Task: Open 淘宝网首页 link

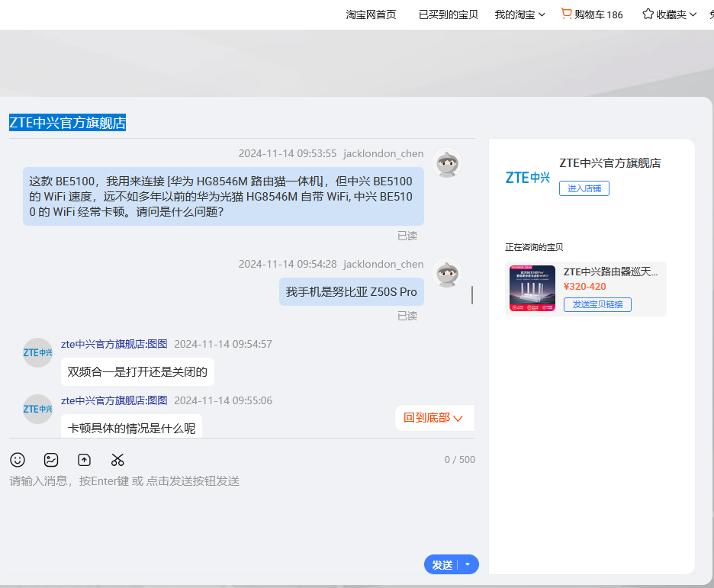Action: coord(371,14)
